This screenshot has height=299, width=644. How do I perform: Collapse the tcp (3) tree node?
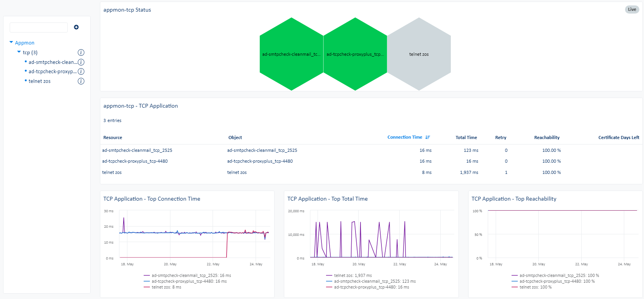click(19, 52)
